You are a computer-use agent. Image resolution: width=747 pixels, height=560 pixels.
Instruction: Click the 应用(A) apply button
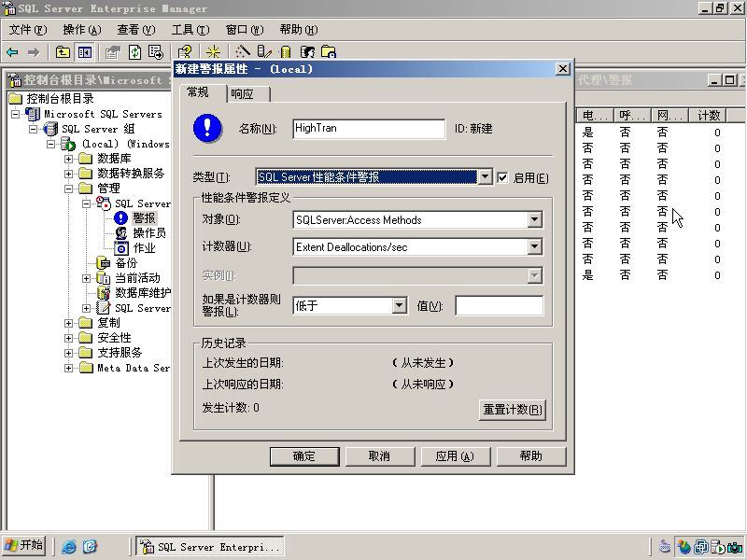[455, 456]
